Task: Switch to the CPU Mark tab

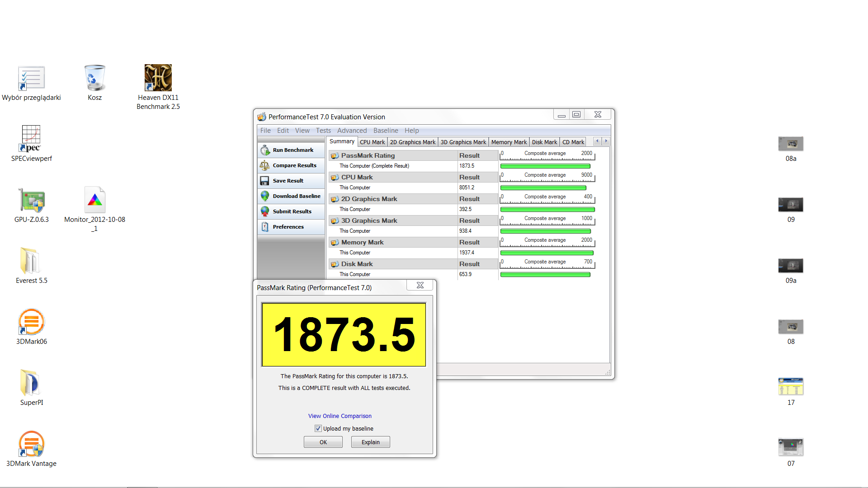Action: click(x=372, y=142)
